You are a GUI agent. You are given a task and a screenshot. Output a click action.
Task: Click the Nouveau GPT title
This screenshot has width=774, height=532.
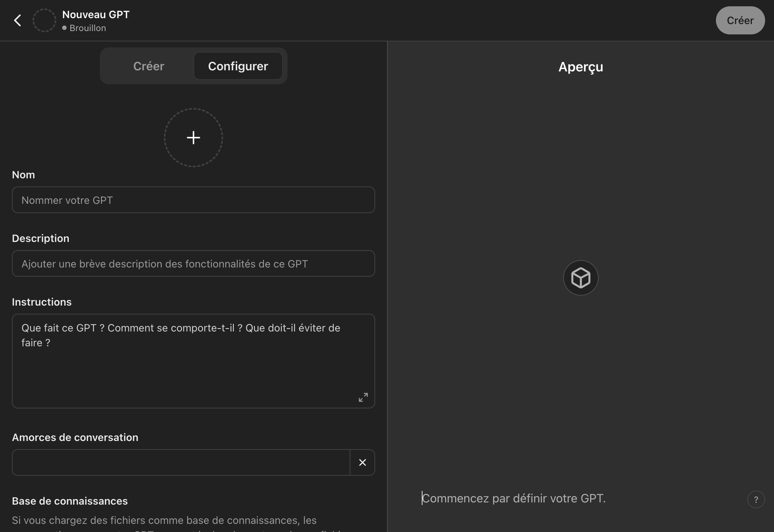(96, 14)
